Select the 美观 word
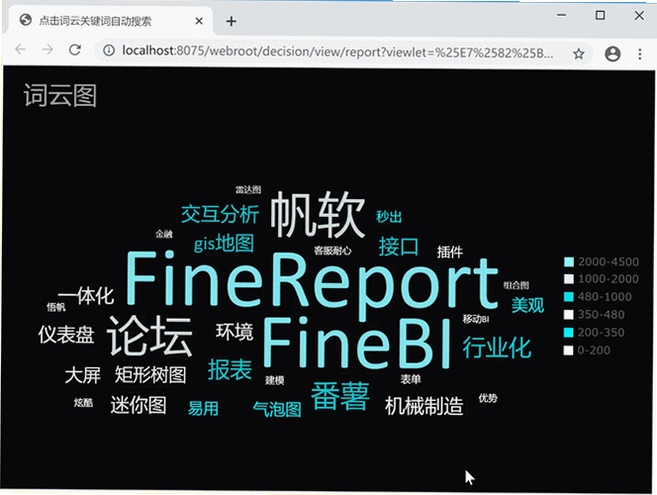This screenshot has width=657, height=495. (528, 305)
